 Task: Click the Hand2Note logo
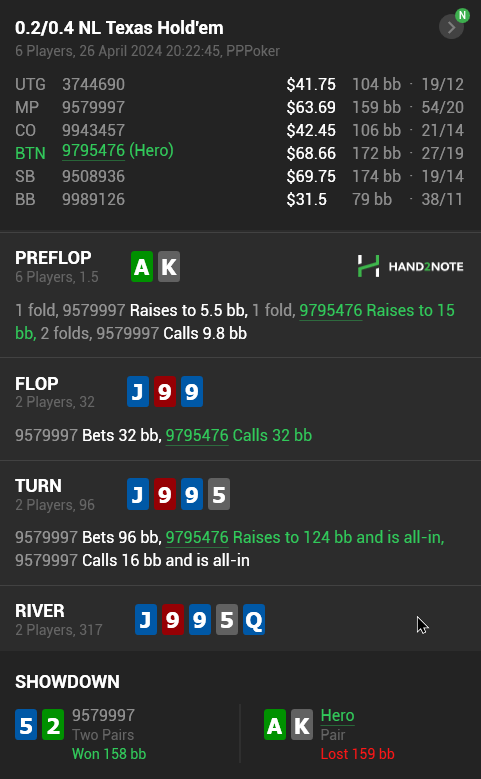point(410,266)
